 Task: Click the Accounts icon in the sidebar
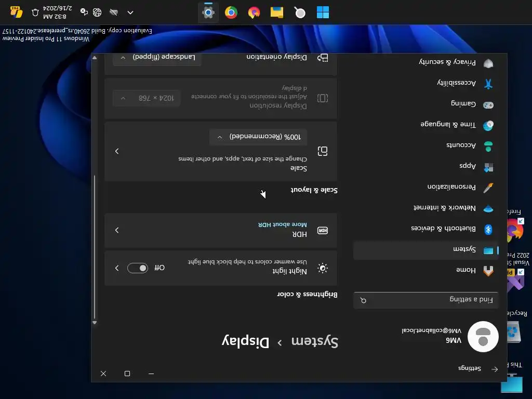point(488,146)
